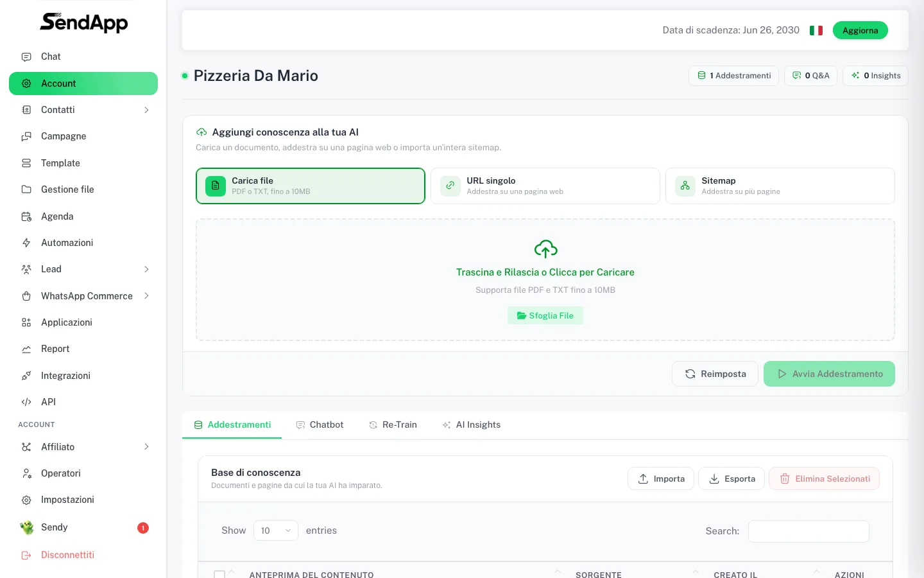The image size is (924, 578).
Task: Expand the Lead submenu chevron
Action: pos(146,269)
